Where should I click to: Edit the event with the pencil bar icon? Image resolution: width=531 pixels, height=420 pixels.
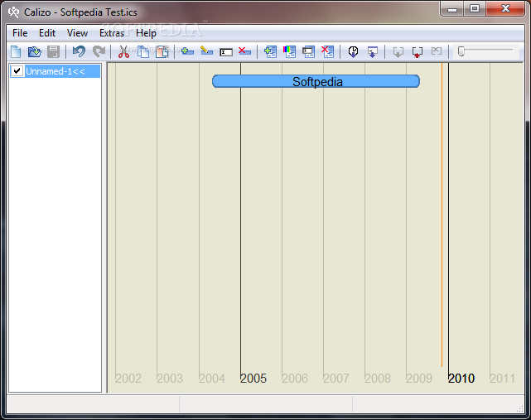point(206,51)
